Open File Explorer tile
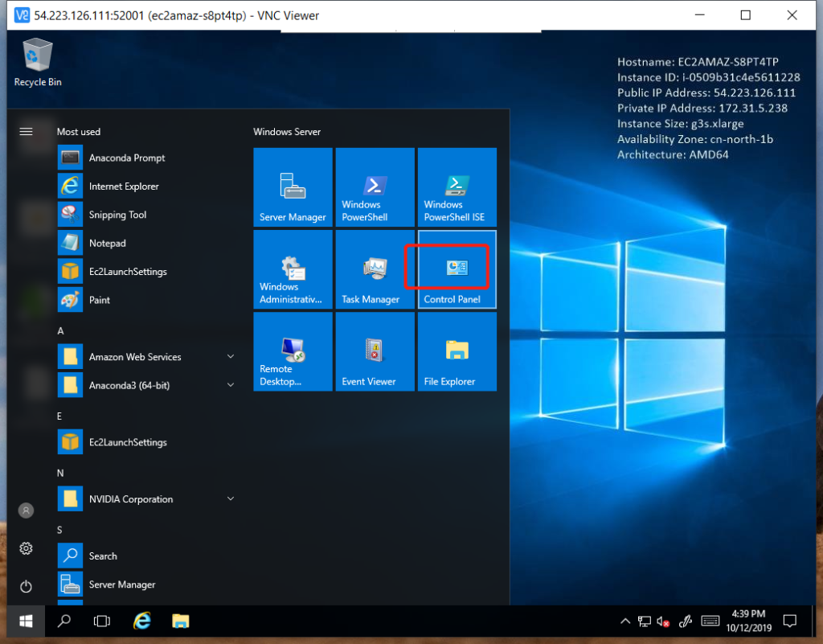 coord(457,351)
